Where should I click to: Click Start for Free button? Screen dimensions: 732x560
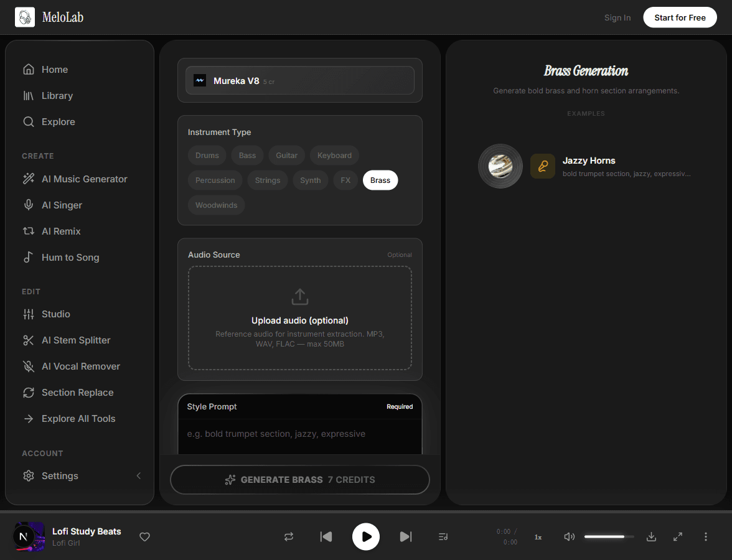click(680, 17)
